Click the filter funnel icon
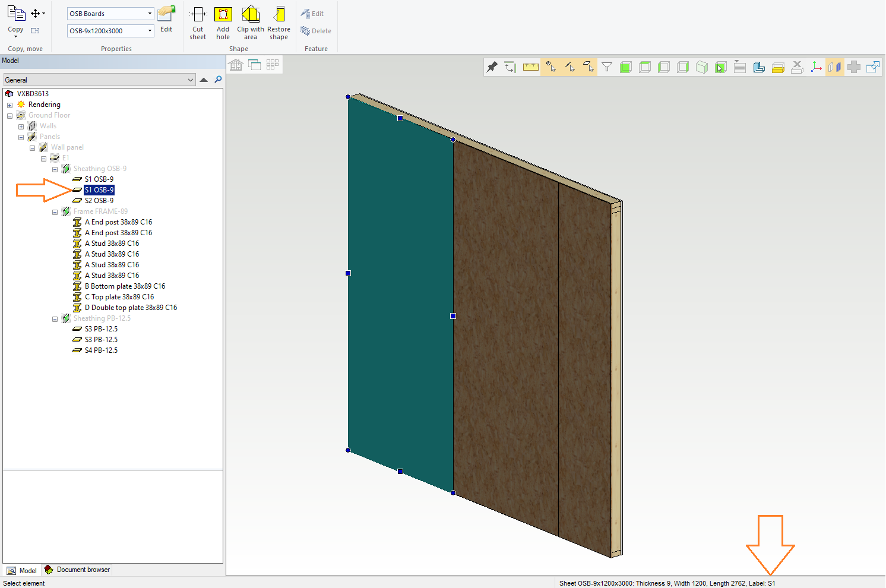 [x=607, y=67]
